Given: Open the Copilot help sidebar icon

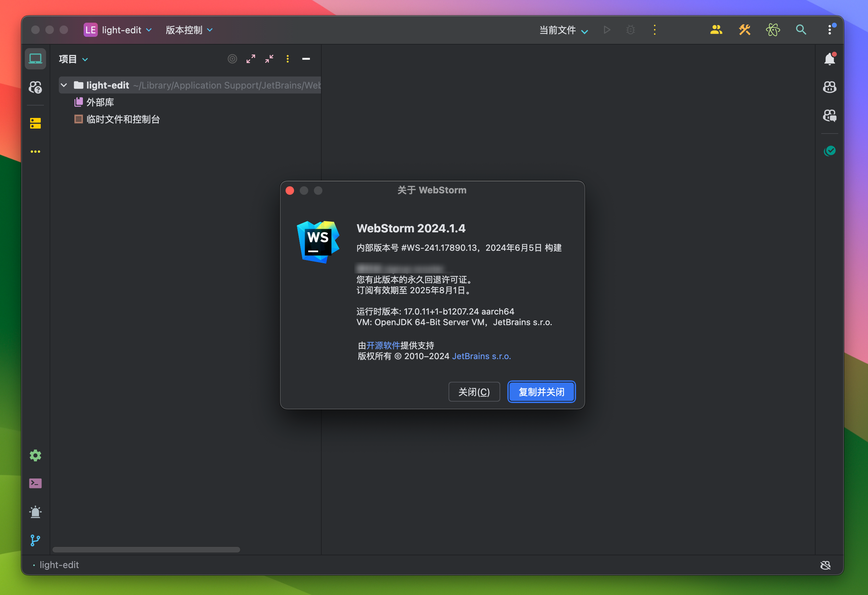Looking at the screenshot, I should click(x=35, y=87).
